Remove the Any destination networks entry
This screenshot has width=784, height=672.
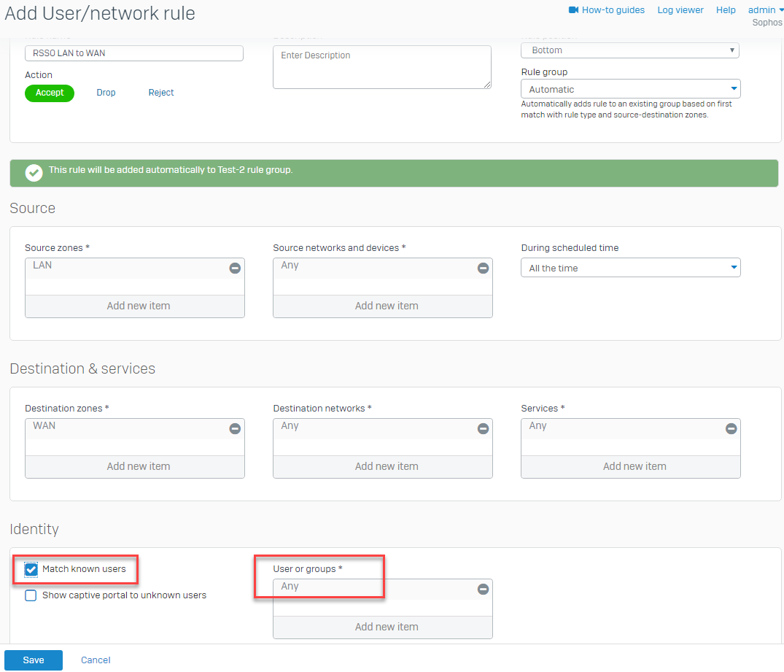pos(483,428)
